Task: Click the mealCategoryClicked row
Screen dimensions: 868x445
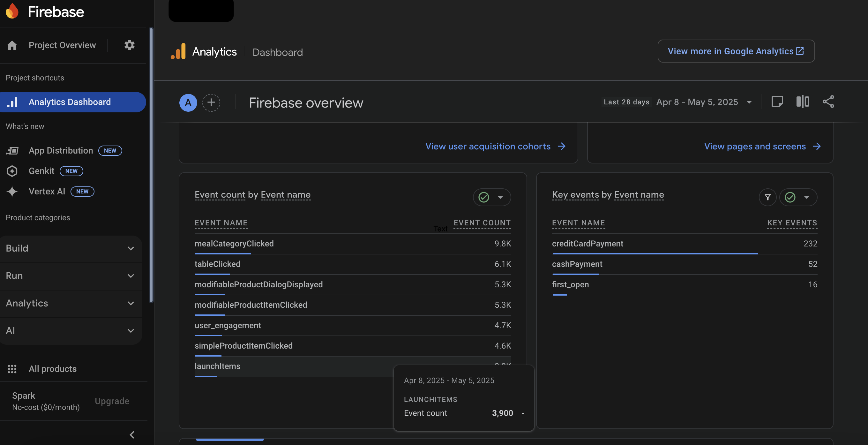Action: point(353,244)
